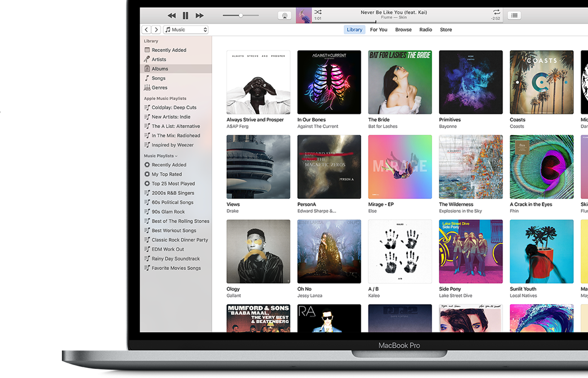Image resolution: width=588 pixels, height=378 pixels.
Task: Open the Coldplay: Deep Cuts playlist
Action: [x=176, y=108]
